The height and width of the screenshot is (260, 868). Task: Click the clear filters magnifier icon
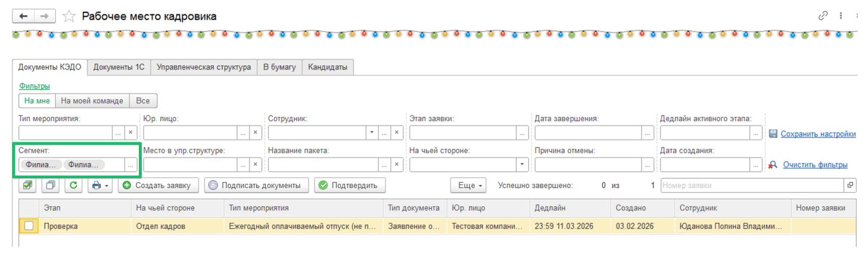pos(773,165)
